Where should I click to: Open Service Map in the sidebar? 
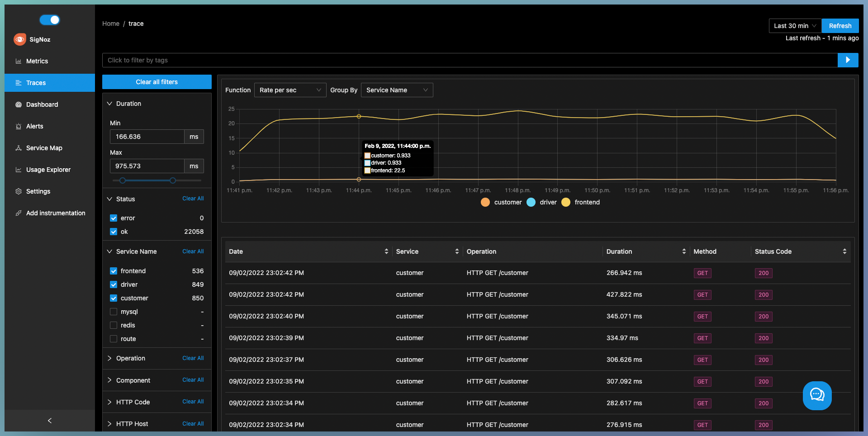click(x=44, y=148)
